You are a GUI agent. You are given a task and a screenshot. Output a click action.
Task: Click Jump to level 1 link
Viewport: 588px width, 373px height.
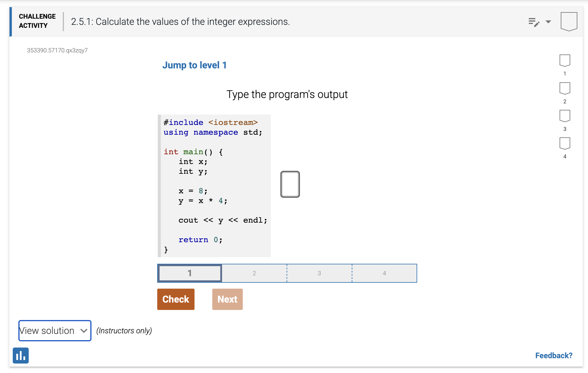194,65
